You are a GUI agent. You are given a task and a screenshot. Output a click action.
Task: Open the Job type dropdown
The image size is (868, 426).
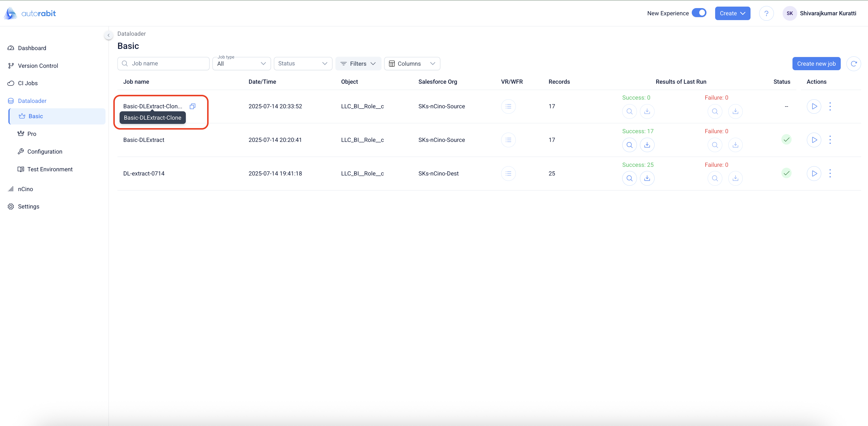241,64
